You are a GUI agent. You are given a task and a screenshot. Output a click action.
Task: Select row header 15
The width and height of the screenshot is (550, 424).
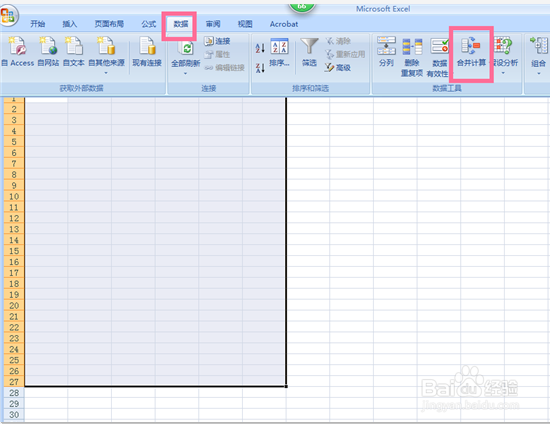(14, 251)
